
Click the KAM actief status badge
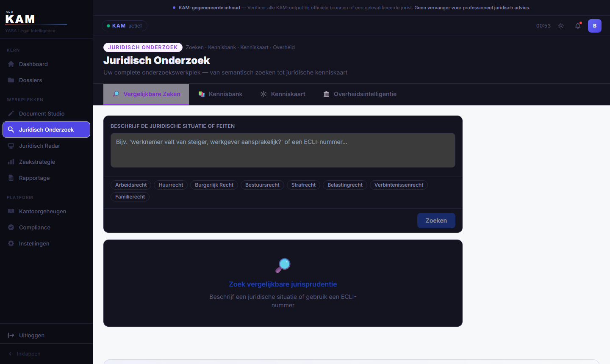tap(125, 26)
